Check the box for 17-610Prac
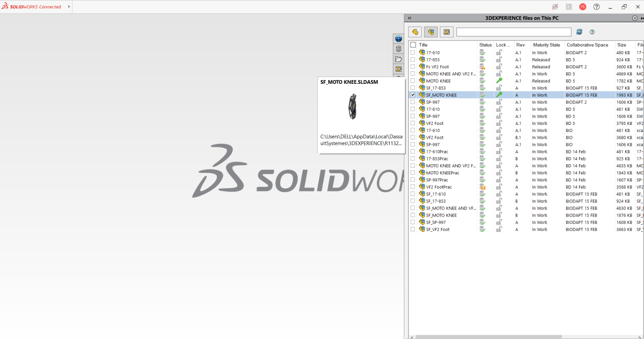 point(413,152)
